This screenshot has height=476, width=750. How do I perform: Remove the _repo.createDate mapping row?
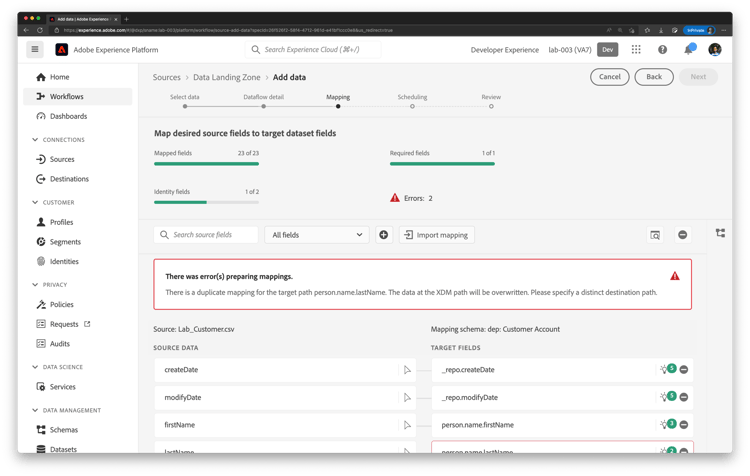point(684,370)
